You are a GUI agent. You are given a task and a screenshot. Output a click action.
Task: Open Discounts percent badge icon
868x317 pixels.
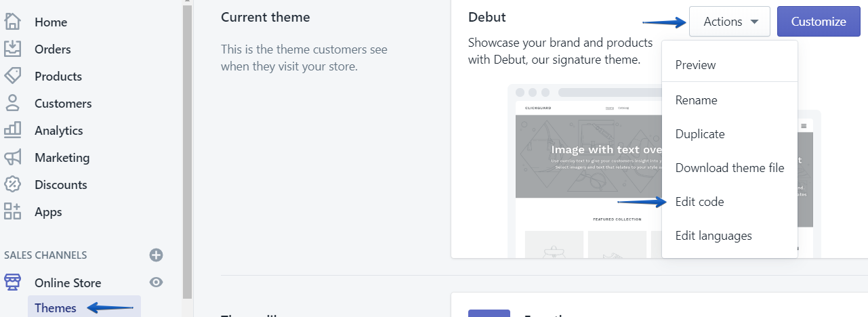tap(13, 184)
